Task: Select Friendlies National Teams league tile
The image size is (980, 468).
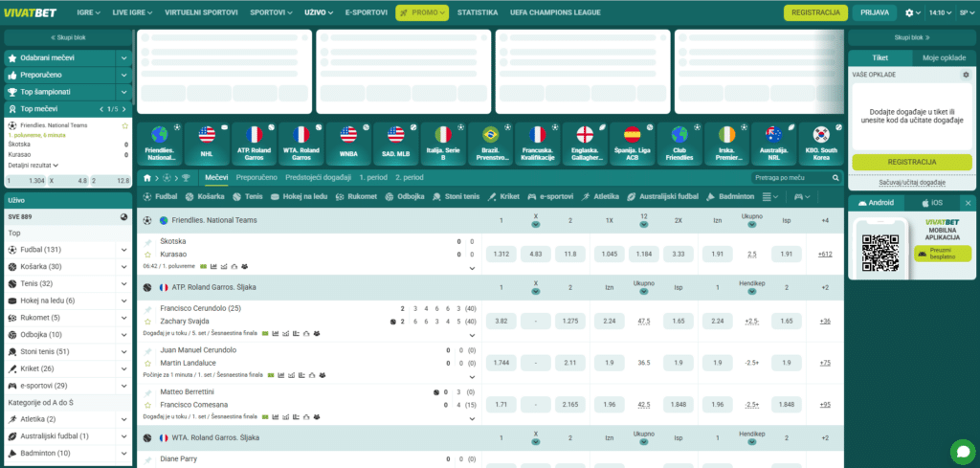Action: point(160,144)
